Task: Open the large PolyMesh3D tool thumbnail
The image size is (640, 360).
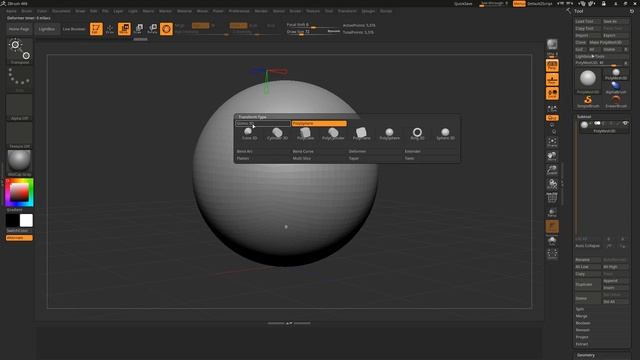Action: tap(588, 81)
